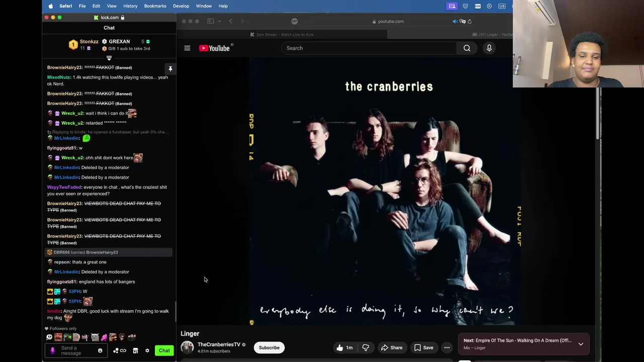
Task: Open the Develop menu
Action: (181, 6)
